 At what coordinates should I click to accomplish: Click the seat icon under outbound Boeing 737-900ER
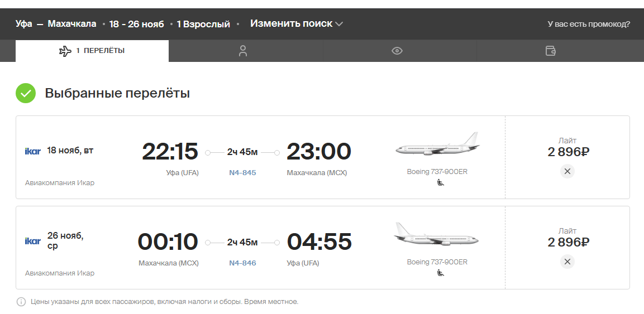(440, 183)
